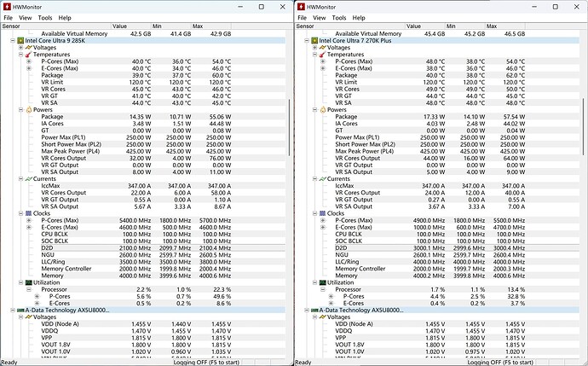Image resolution: width=588 pixels, height=366 pixels.
Task: Click Min column header in left window
Action: point(171,26)
